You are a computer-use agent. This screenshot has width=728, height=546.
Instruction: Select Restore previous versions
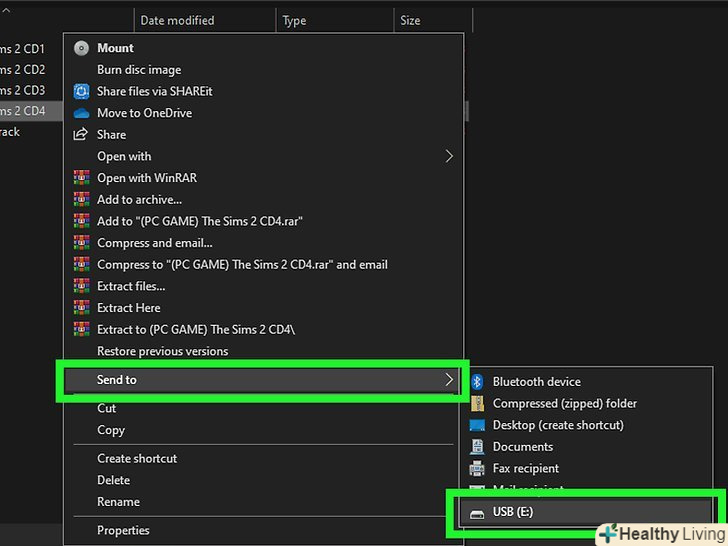pyautogui.click(x=263, y=351)
